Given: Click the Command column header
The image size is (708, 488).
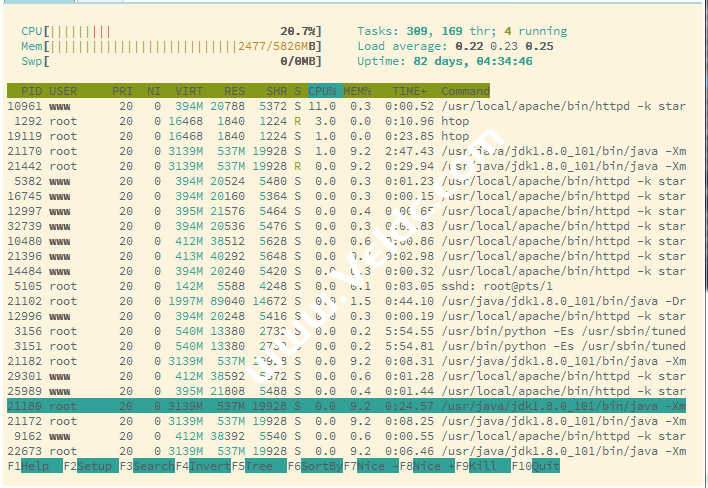Looking at the screenshot, I should coord(465,91).
